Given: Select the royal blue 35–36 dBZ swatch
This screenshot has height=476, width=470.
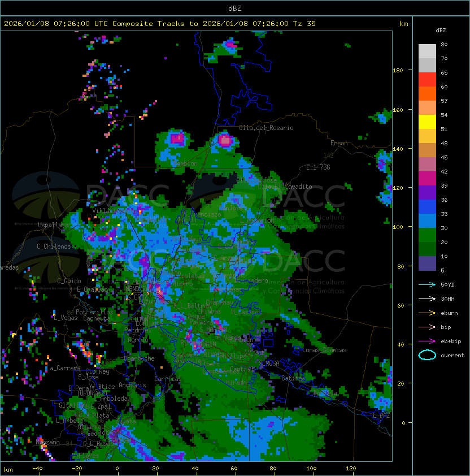Looking at the screenshot, I should pos(427,206).
